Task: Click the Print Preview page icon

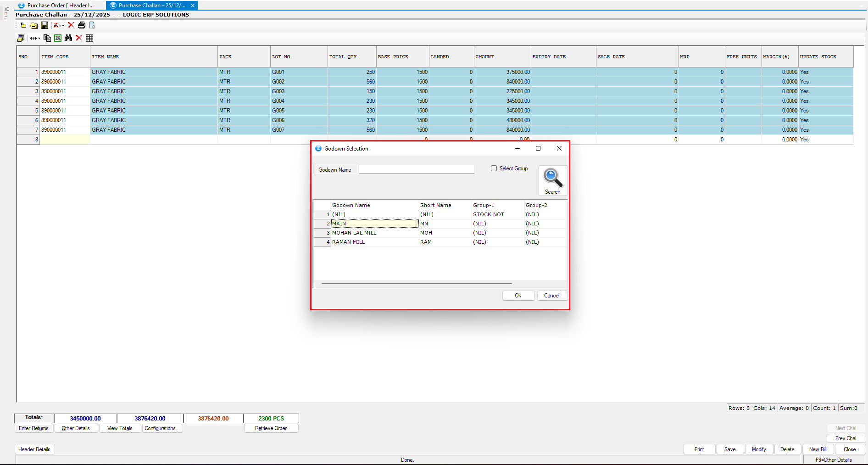Action: point(92,25)
